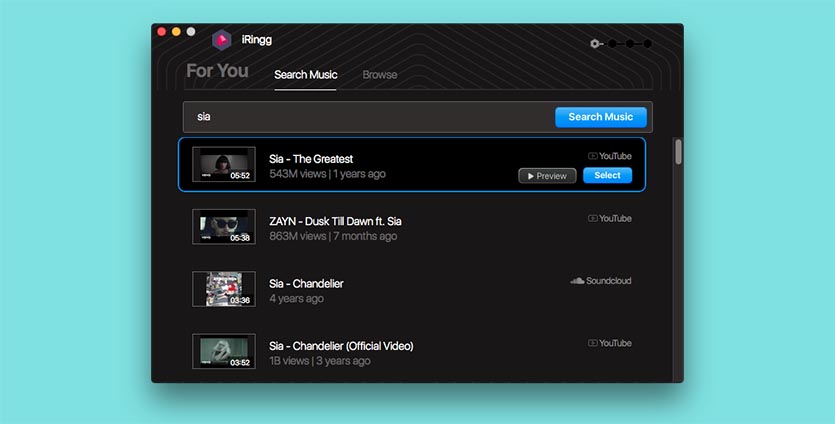Open settings via the gear icon

pos(594,44)
